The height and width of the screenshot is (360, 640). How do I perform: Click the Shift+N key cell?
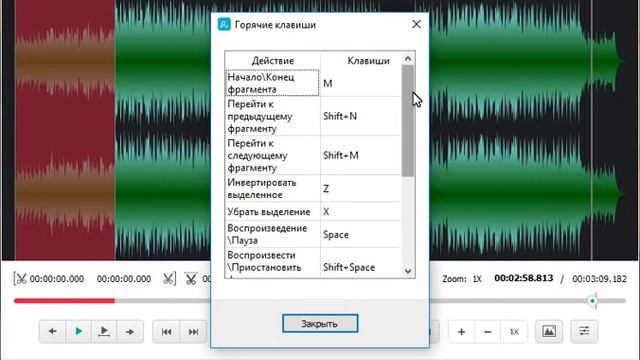[361, 116]
